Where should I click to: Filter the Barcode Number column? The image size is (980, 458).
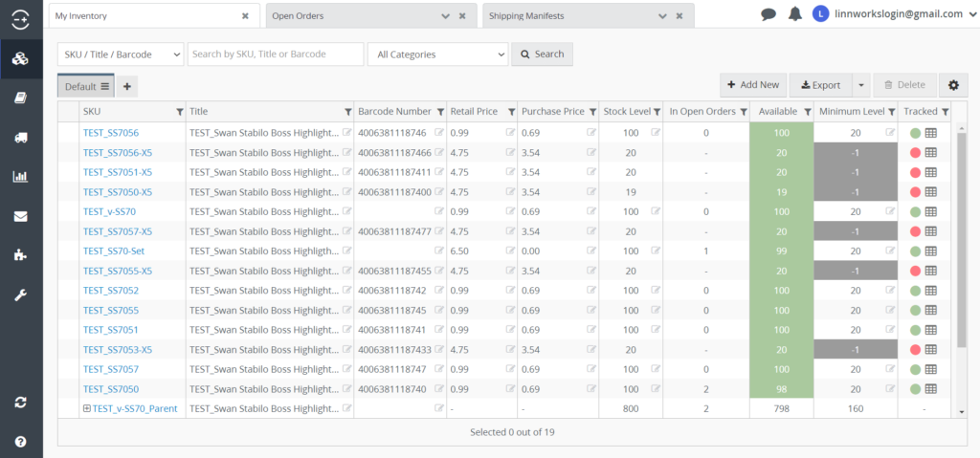(x=440, y=112)
